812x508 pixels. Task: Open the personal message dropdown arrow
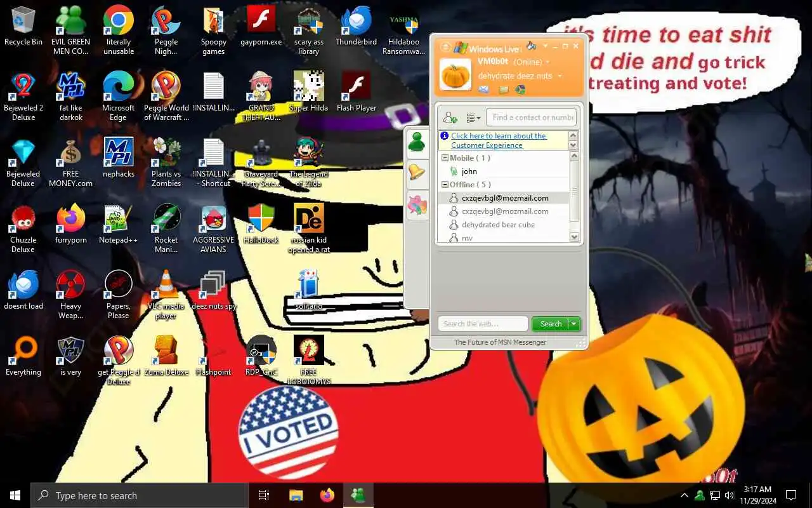coord(560,76)
